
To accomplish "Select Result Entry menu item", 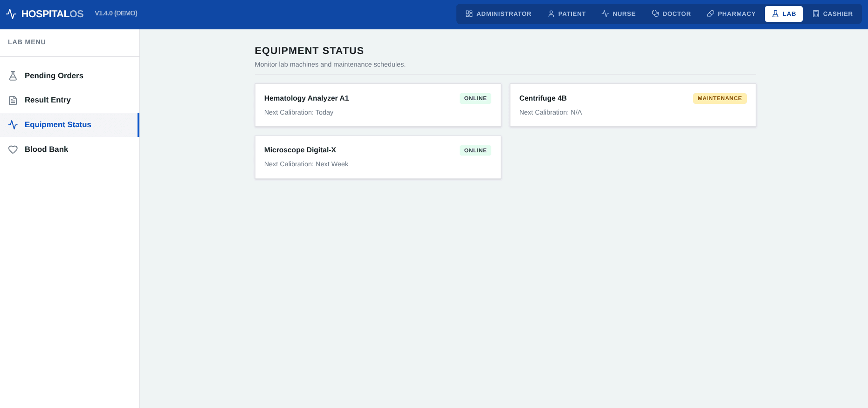I will (69, 100).
